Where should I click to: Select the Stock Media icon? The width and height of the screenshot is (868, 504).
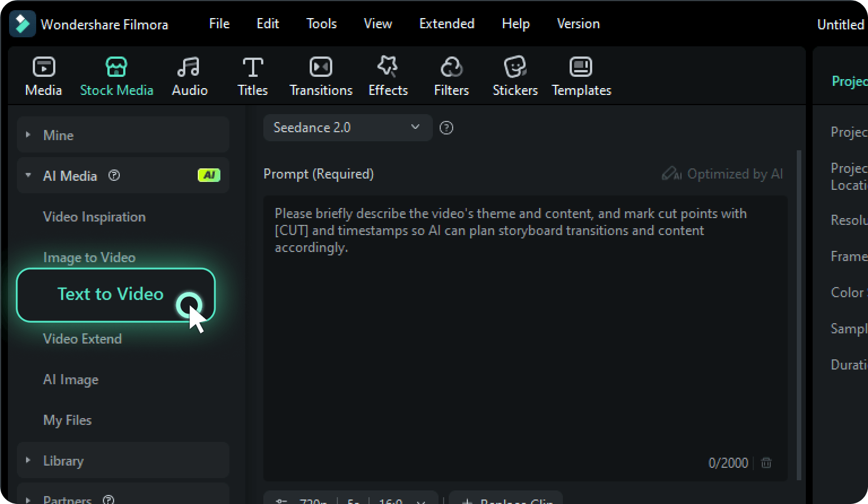pos(116,75)
